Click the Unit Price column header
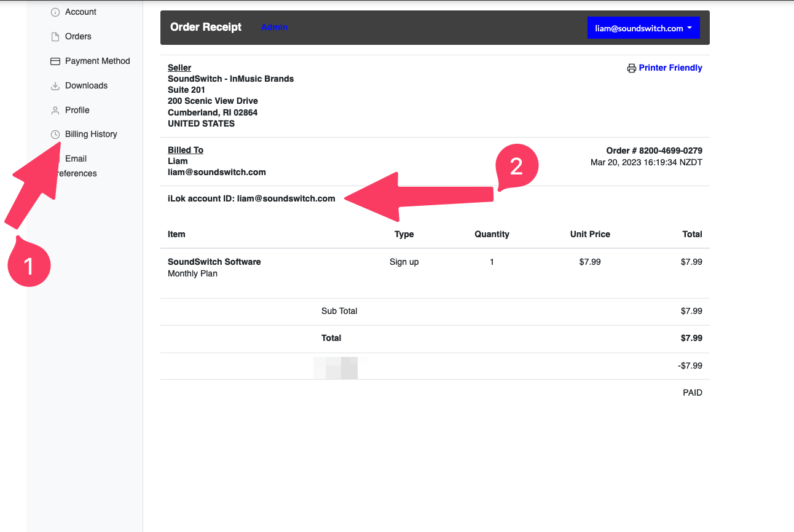794x532 pixels. pos(590,234)
